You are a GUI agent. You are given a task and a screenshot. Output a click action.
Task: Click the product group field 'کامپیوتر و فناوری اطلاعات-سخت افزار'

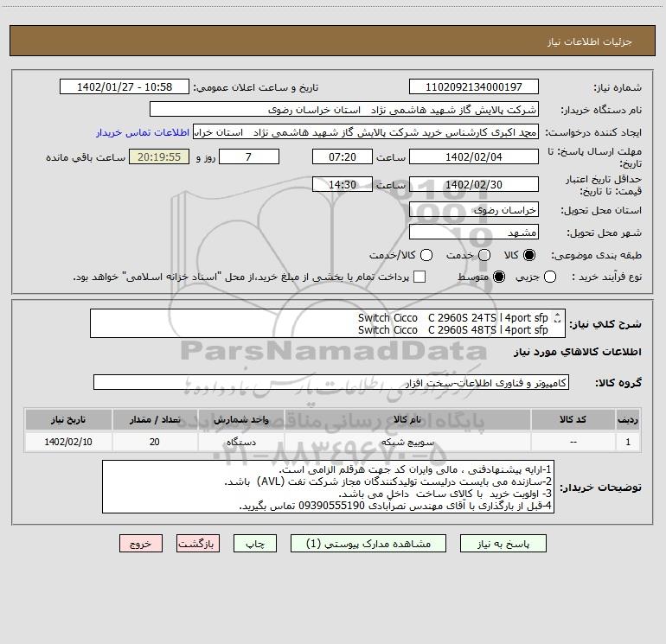[x=331, y=382]
